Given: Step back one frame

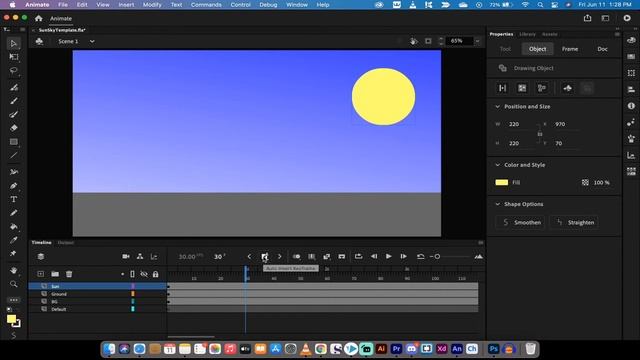Looking at the screenshot, I should pos(373,256).
